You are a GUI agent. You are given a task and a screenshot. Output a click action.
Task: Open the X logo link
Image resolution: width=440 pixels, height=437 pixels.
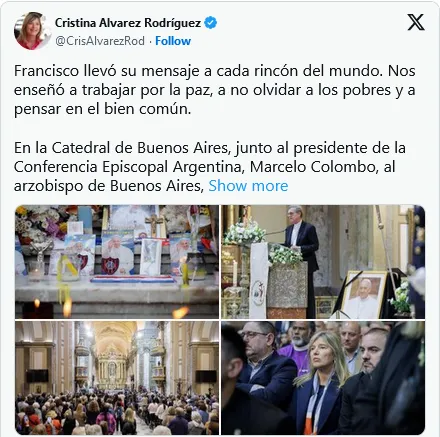[416, 23]
